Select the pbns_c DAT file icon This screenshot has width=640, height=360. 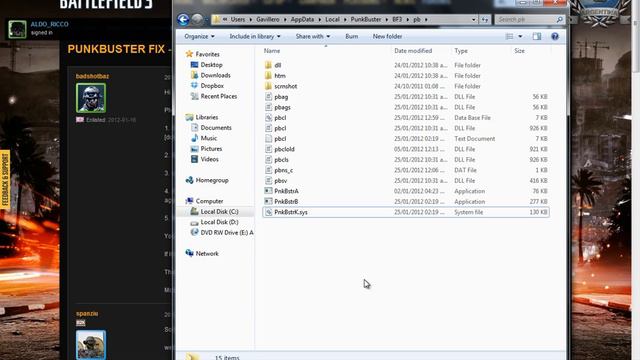(x=268, y=170)
